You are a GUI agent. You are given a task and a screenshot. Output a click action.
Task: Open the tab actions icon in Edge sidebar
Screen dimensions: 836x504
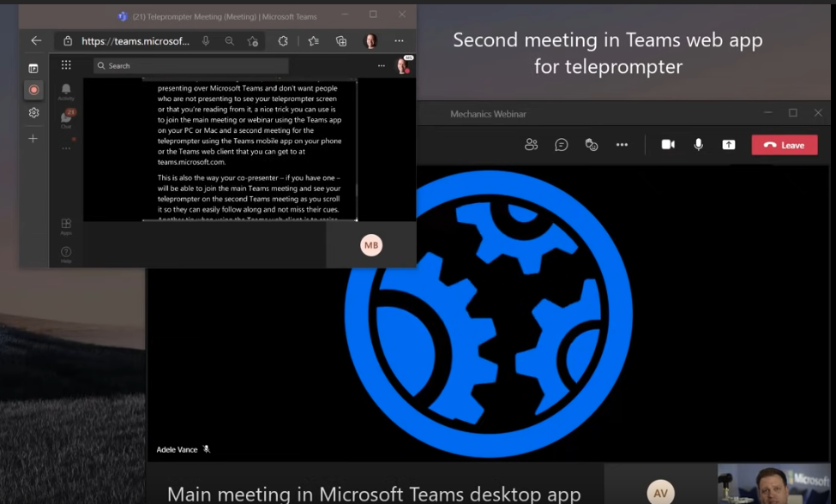tap(33, 69)
